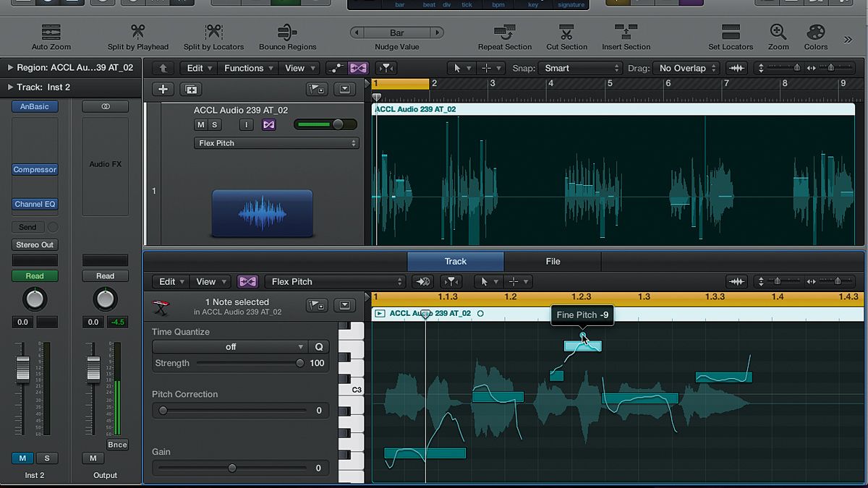868x488 pixels.
Task: Click the Channel EQ plugin slot
Action: click(35, 204)
